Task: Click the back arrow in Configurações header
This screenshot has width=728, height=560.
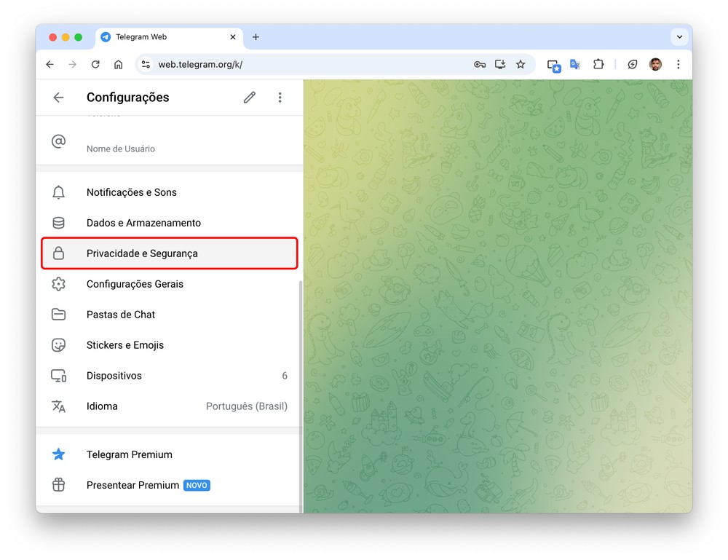Action: [x=59, y=98]
